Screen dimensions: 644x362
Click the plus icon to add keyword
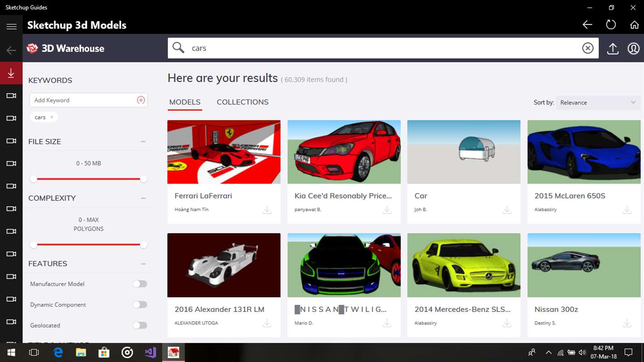(141, 100)
